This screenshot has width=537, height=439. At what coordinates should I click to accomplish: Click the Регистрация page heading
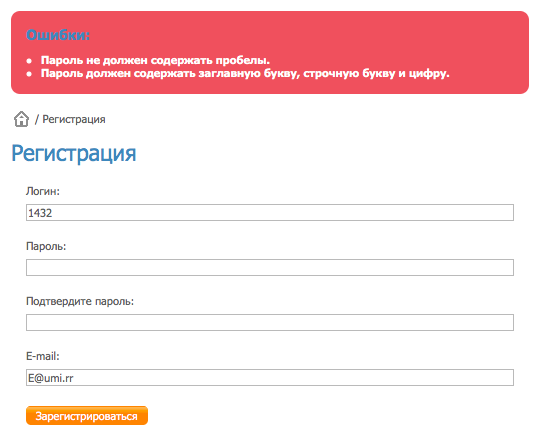[x=74, y=153]
